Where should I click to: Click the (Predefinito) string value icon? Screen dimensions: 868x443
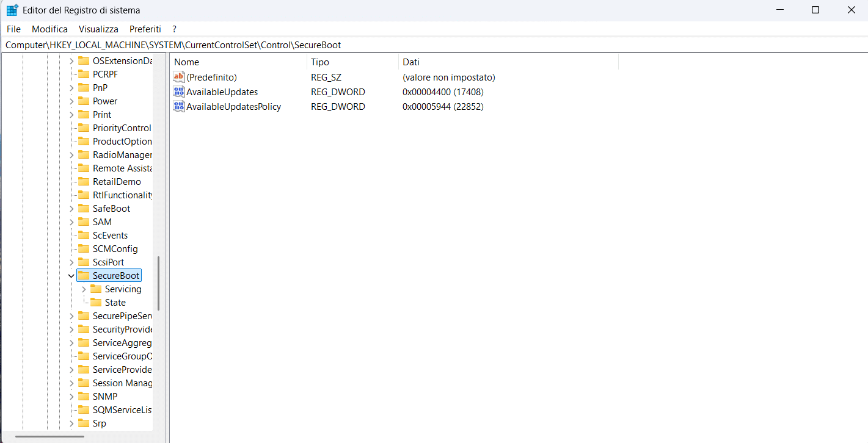coord(179,77)
